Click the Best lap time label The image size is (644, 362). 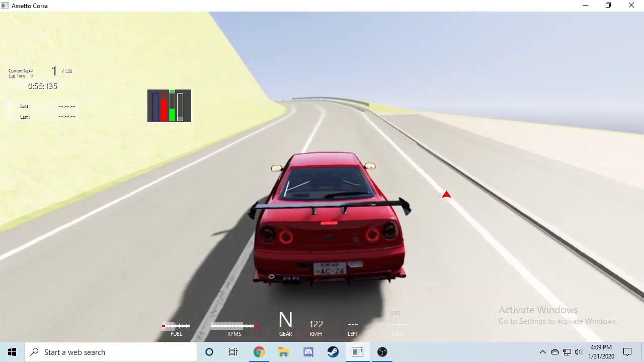25,107
